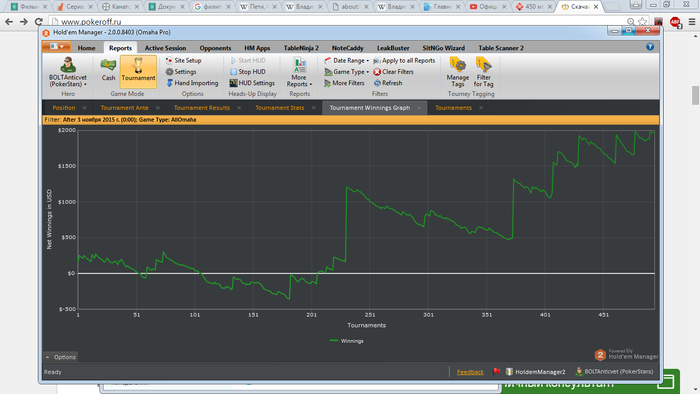Click the browser page vertical scrollbar
This screenshot has width=700, height=394.
[696, 95]
